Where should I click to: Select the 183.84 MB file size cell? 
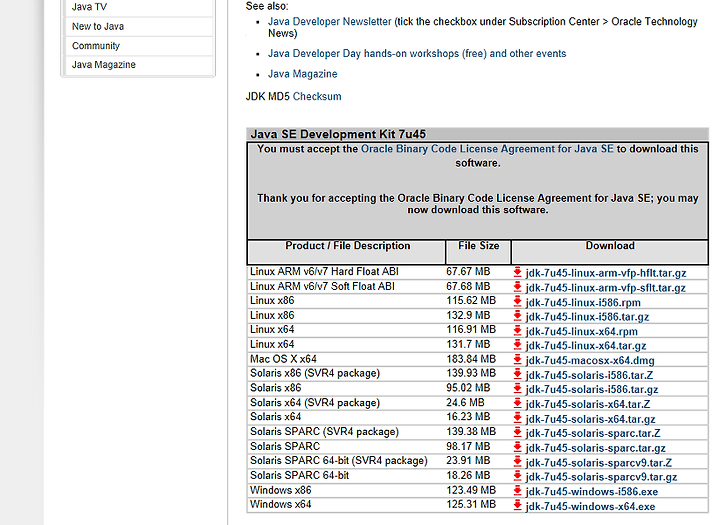coord(471,359)
